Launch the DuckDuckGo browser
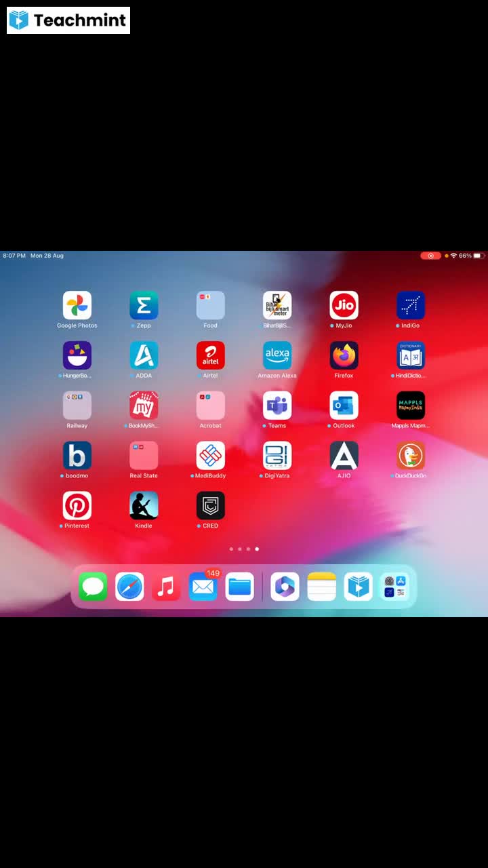The height and width of the screenshot is (868, 488). [411, 456]
